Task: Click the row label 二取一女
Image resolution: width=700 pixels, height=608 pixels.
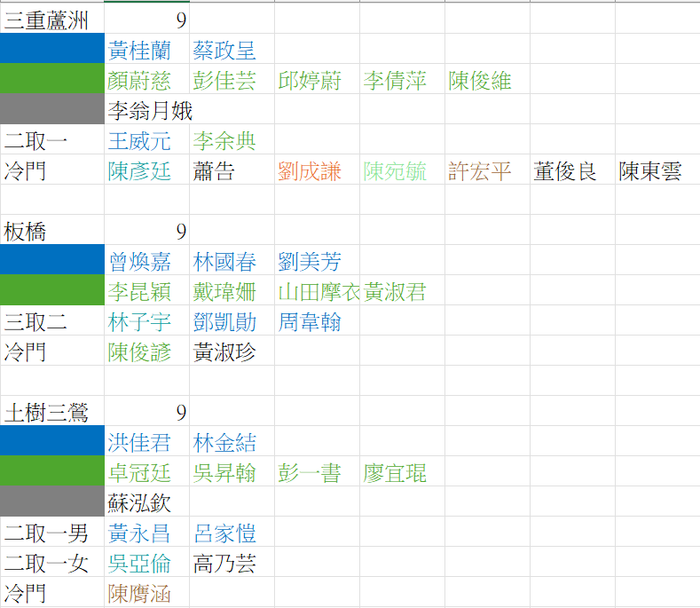Action: (52, 562)
